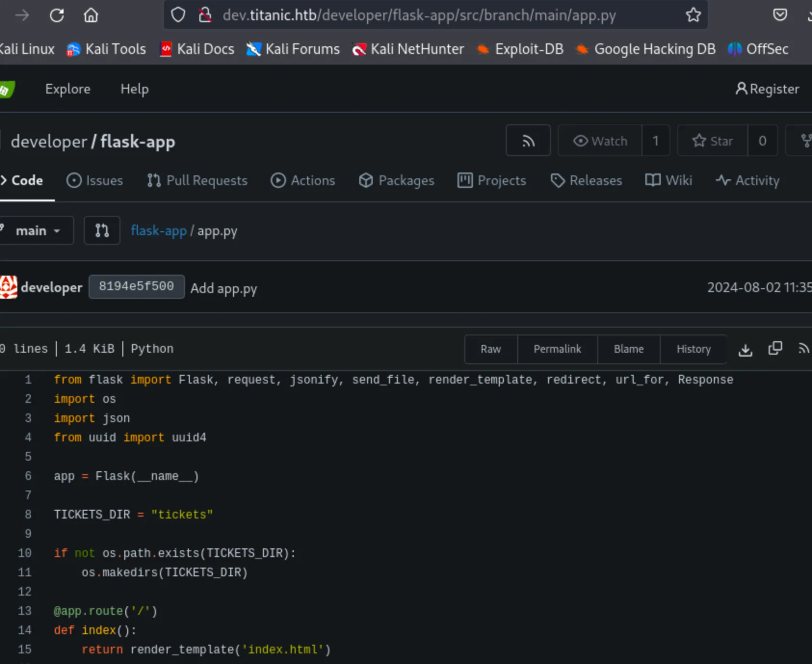Click the repository RSS feed button

click(x=528, y=141)
